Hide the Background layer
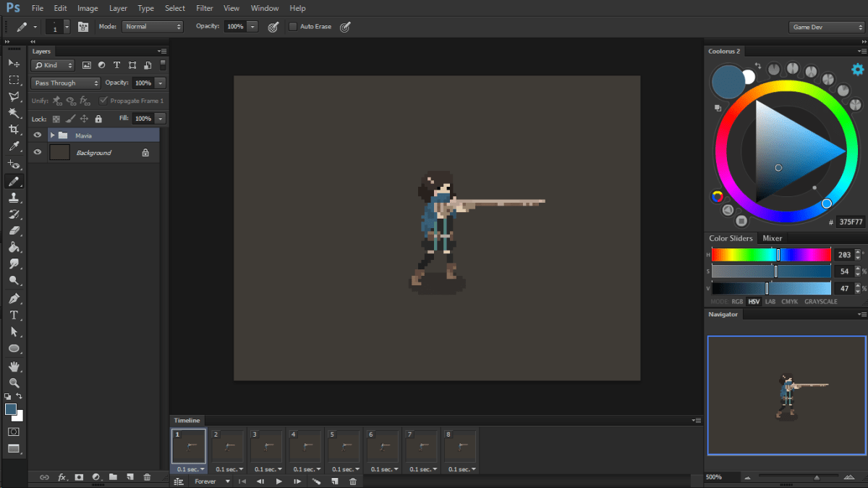 [38, 153]
